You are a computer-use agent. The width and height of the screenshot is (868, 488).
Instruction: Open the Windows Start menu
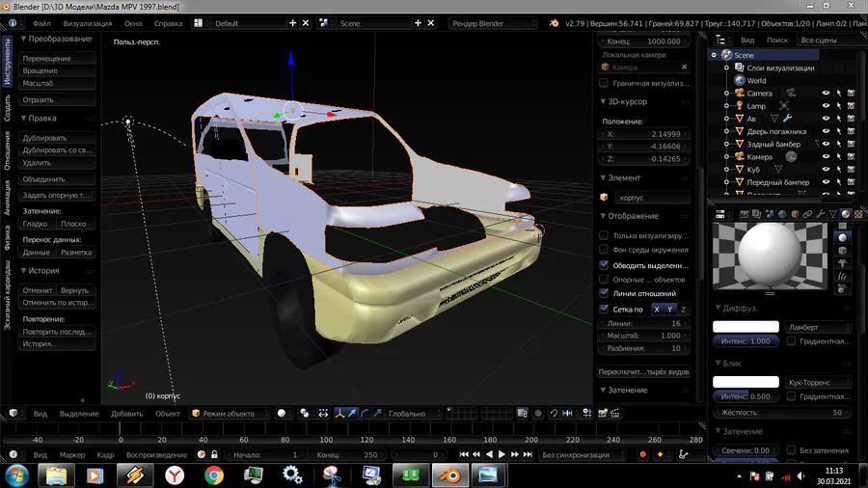16,475
